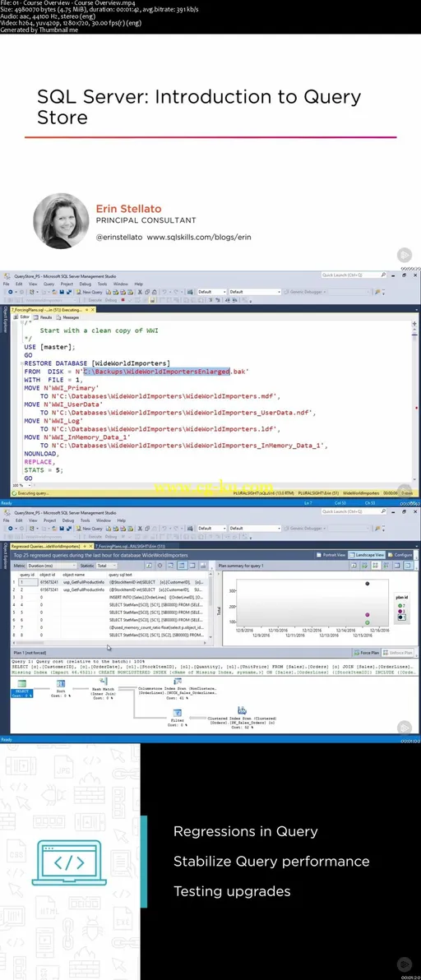The image size is (421, 980).
Task: Click the dark plan 1 data point near 300
Action: click(x=368, y=584)
